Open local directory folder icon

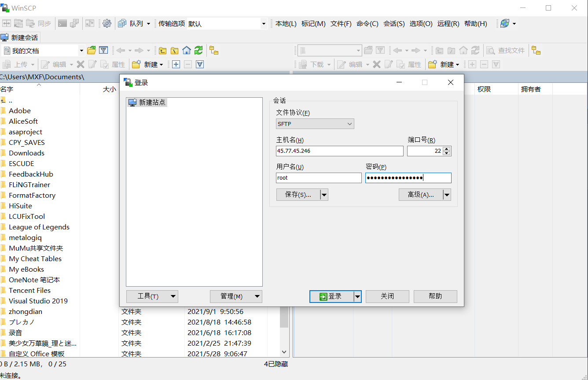pos(92,50)
